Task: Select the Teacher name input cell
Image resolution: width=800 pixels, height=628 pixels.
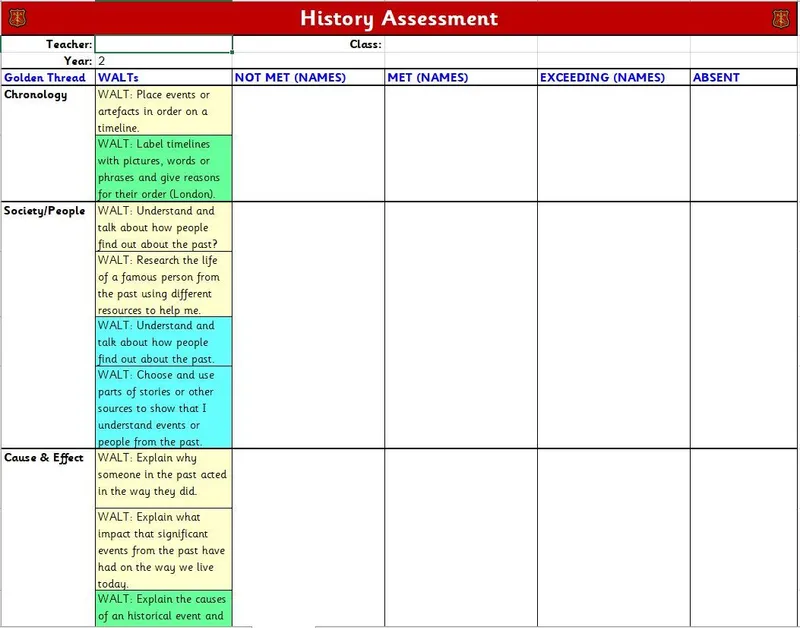Action: [x=164, y=44]
